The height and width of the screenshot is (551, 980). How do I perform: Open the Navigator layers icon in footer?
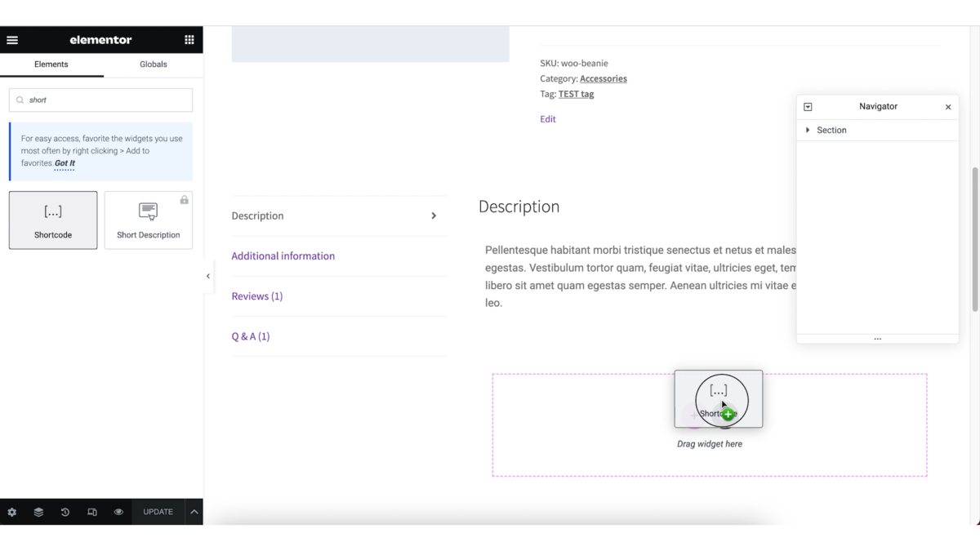coord(38,512)
